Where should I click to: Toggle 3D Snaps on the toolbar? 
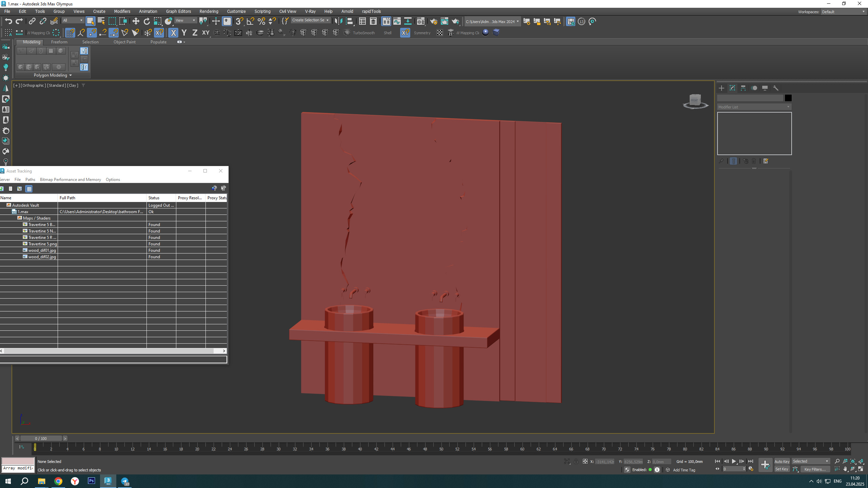[x=239, y=21]
